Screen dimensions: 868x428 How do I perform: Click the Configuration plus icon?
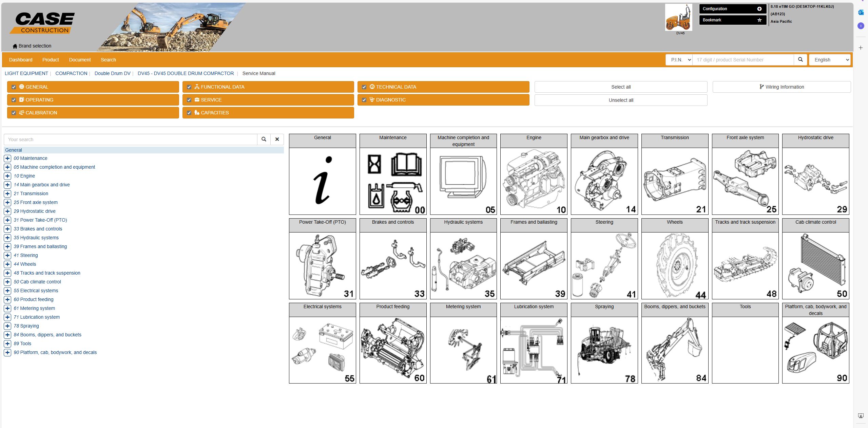(759, 8)
